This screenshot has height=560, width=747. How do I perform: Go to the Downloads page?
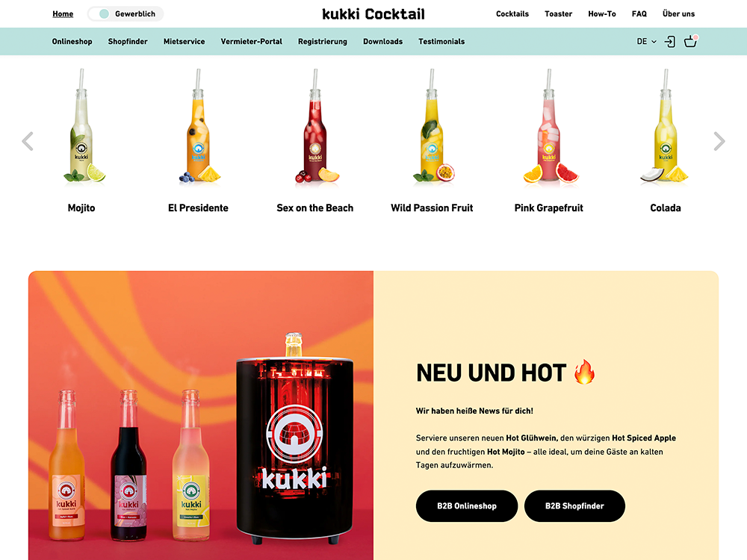point(382,41)
